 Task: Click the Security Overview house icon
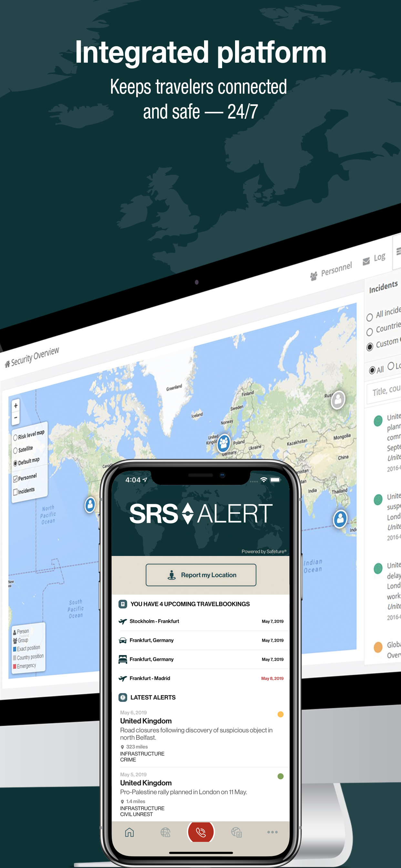[7, 364]
